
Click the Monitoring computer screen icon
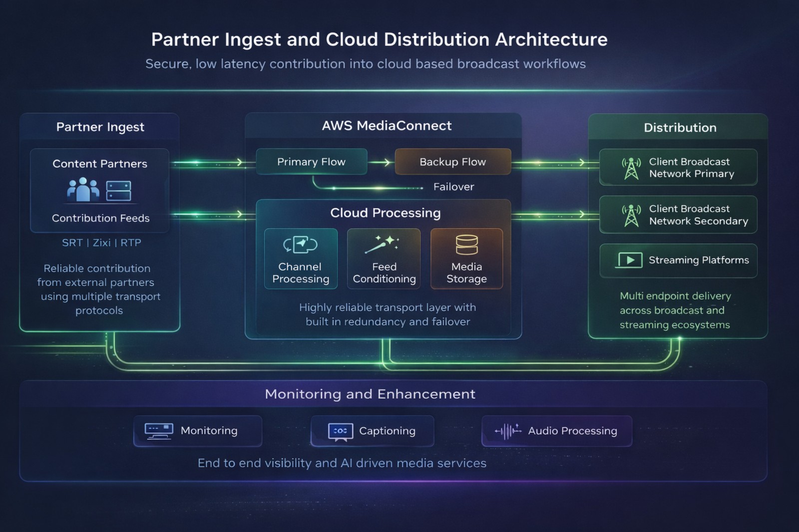[159, 431]
